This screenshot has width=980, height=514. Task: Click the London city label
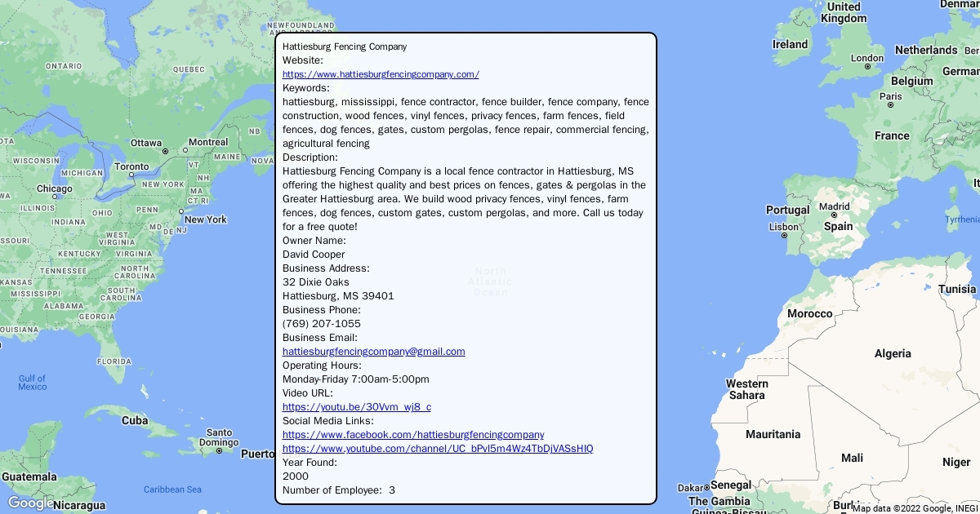pyautogui.click(x=867, y=58)
